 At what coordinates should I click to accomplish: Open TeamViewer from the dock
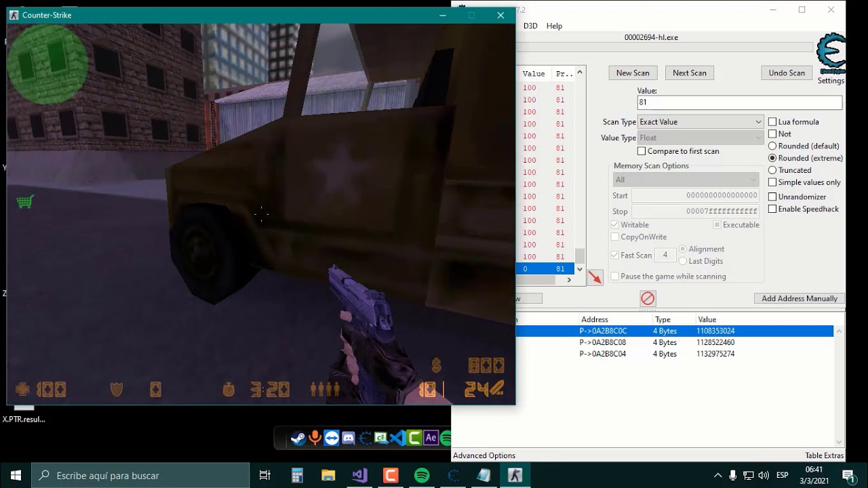coord(332,438)
